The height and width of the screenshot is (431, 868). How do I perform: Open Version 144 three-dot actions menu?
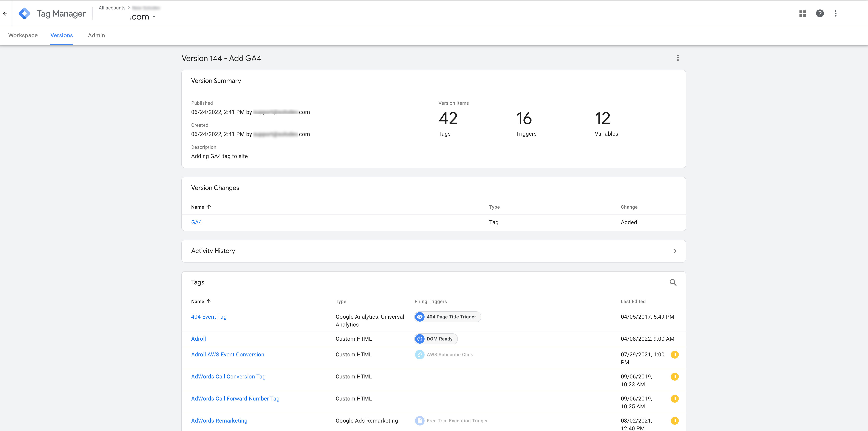[678, 58]
